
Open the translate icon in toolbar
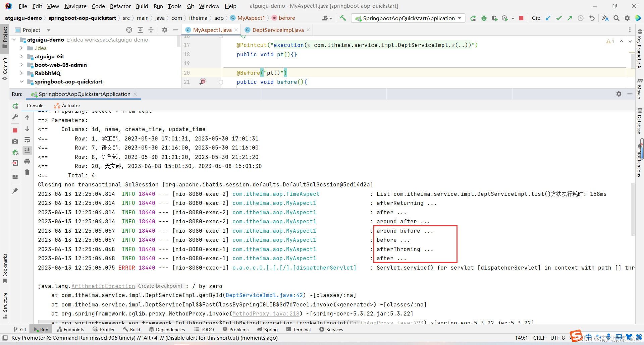[x=605, y=18]
